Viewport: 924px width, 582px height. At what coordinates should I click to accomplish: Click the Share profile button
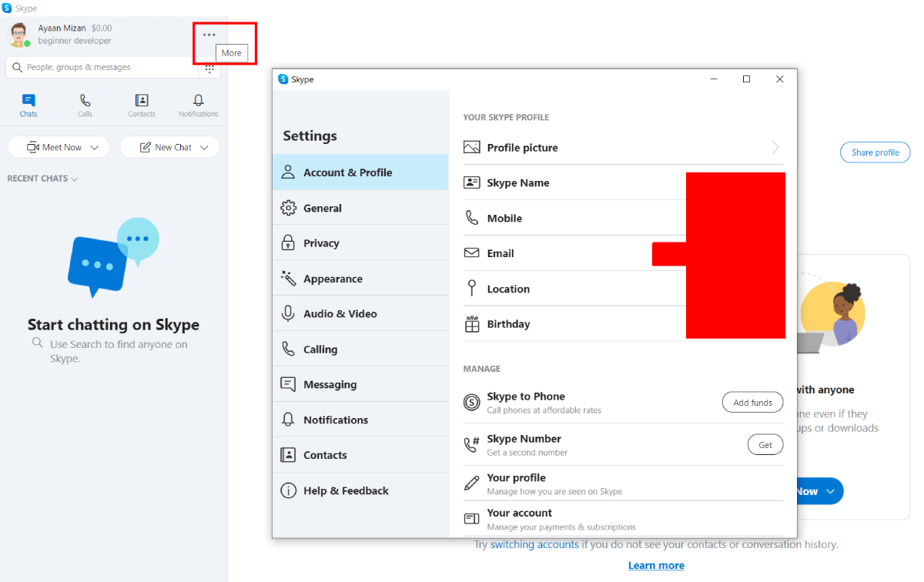click(875, 152)
